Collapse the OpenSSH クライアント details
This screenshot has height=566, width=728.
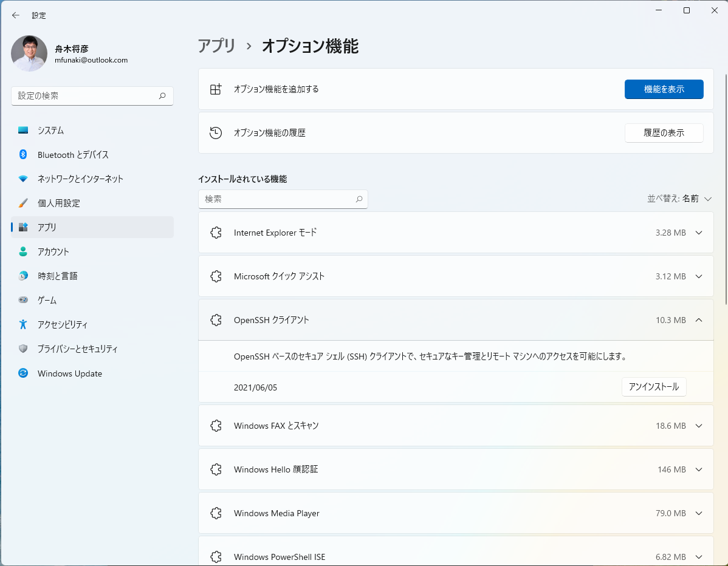[x=699, y=319]
